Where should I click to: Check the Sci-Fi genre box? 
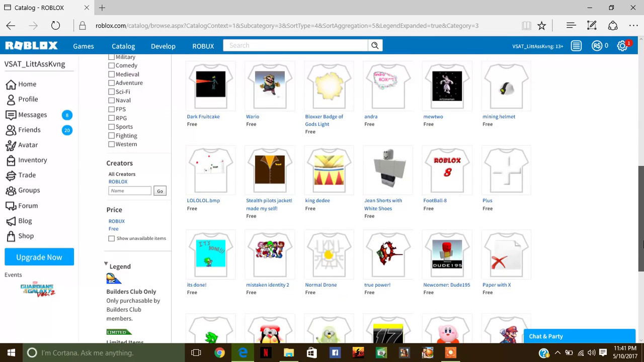click(112, 92)
